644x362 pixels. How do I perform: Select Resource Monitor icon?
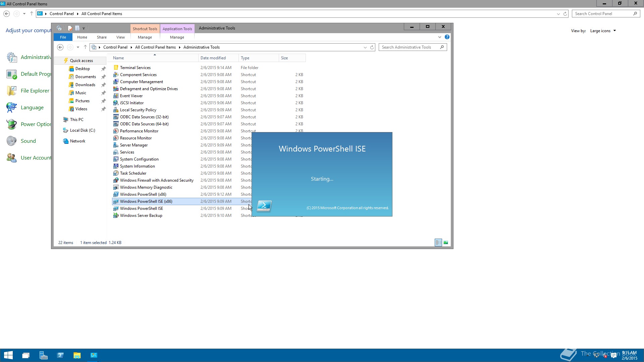(x=116, y=138)
